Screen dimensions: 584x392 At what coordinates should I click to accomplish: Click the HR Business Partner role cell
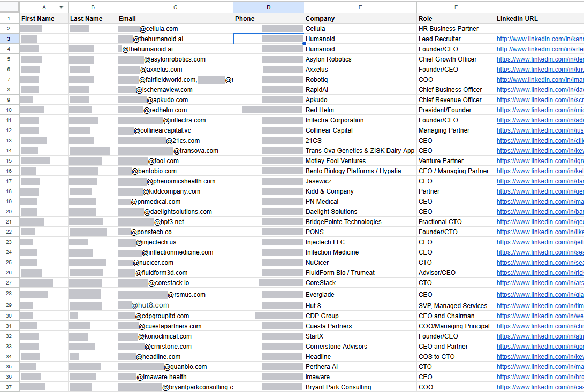(456, 29)
